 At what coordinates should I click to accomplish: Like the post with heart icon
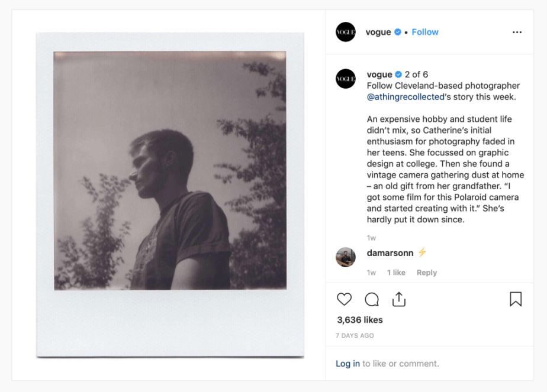344,299
